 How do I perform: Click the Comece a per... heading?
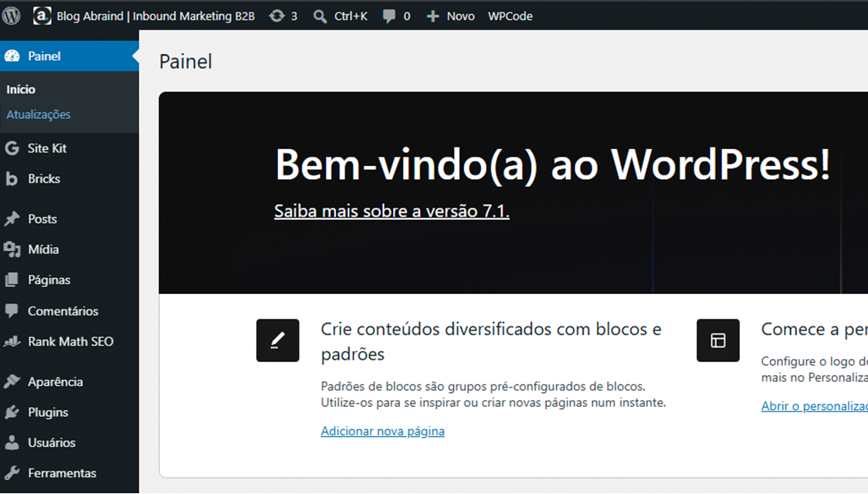coord(814,329)
